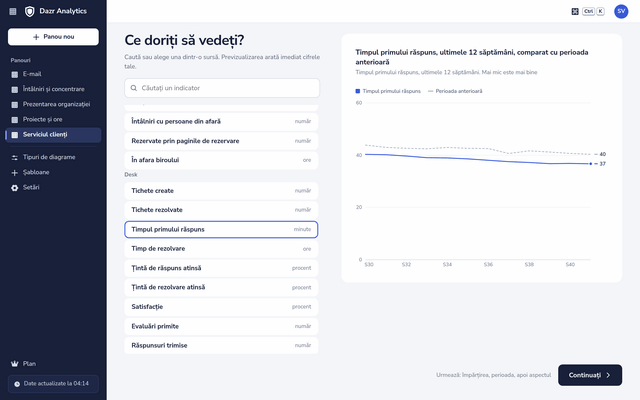The image size is (640, 400).
Task: Click Perioada anterioară dashed legend marker
Action: tap(430, 91)
